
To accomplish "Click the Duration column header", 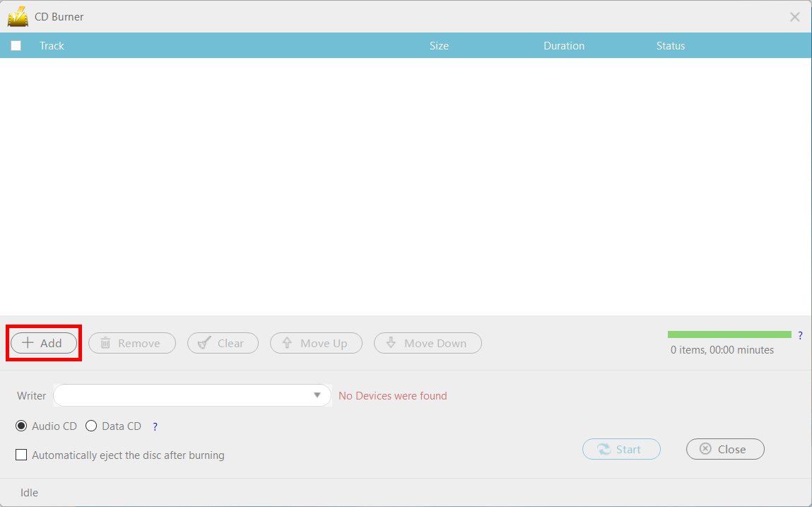I will pos(563,46).
